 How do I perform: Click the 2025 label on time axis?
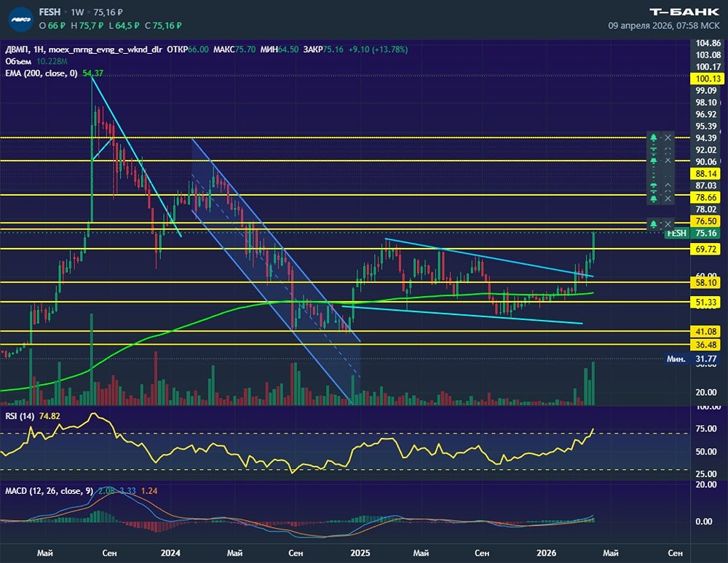(360, 553)
